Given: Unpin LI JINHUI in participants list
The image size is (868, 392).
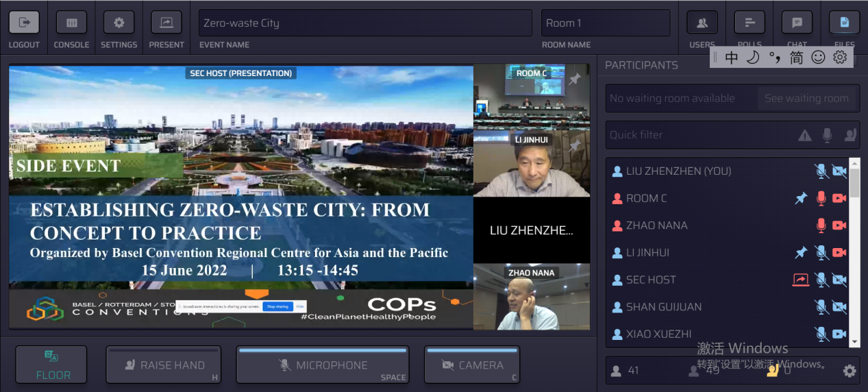Looking at the screenshot, I should click(801, 253).
